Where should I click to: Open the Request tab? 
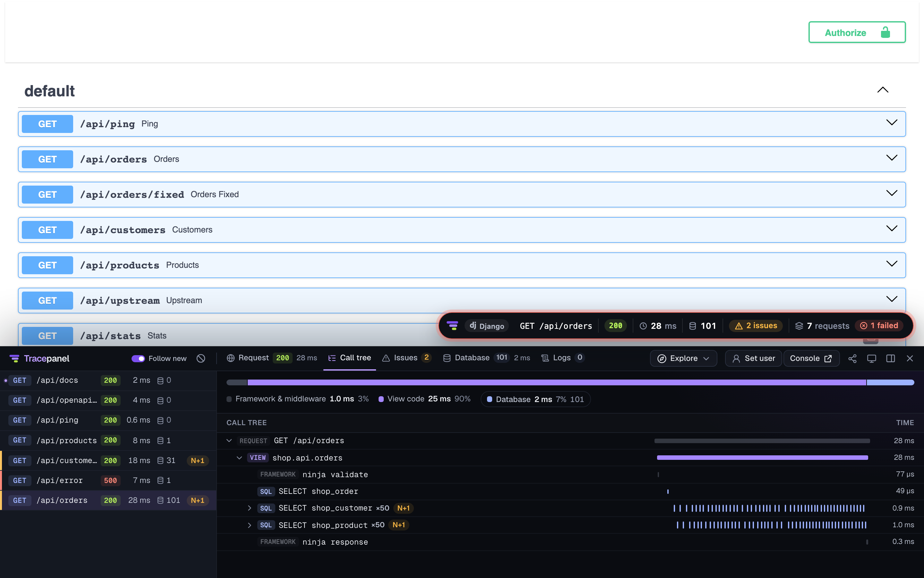point(272,358)
